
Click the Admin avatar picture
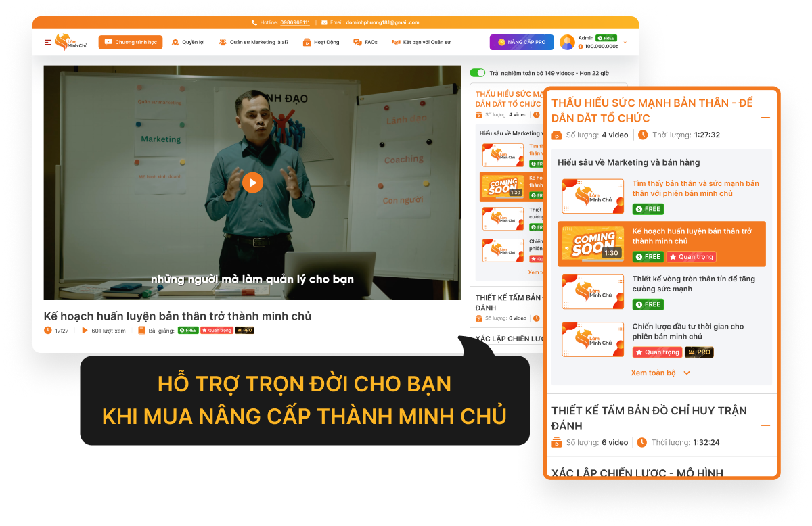pyautogui.click(x=567, y=42)
